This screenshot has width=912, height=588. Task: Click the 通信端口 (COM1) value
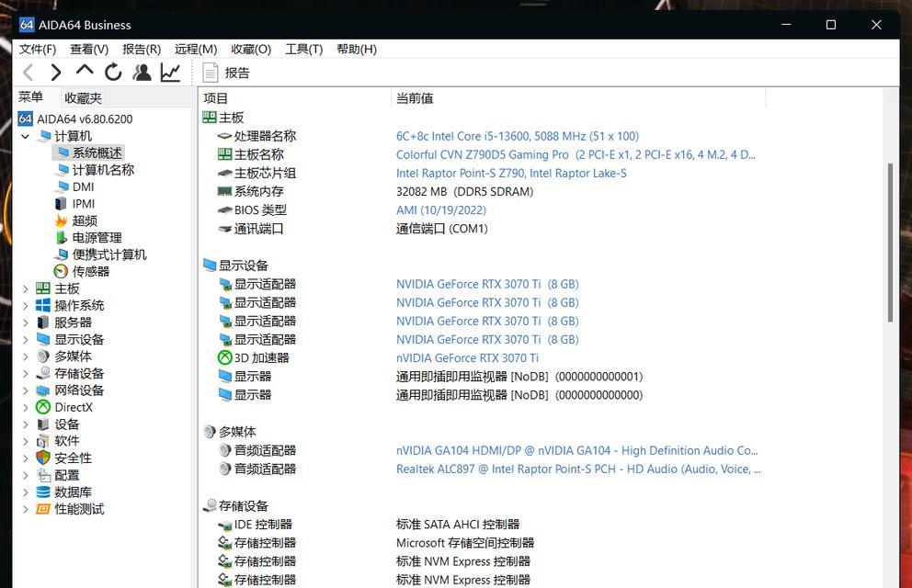tap(441, 229)
